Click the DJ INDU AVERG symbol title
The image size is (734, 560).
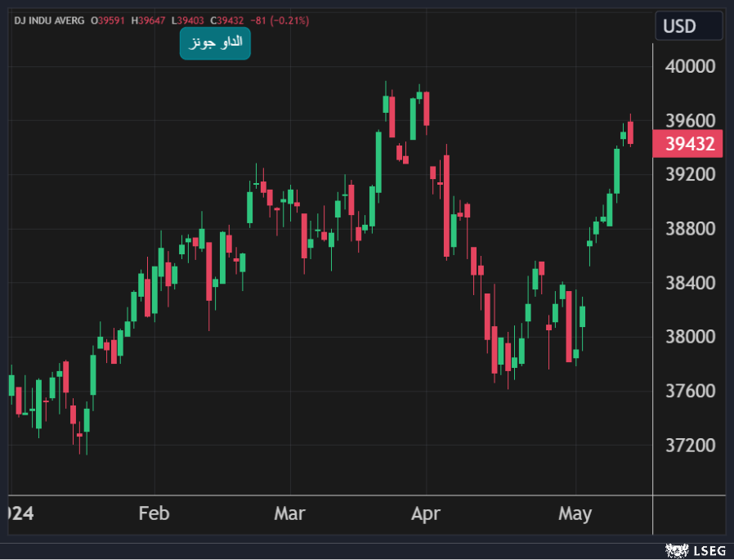click(x=48, y=20)
